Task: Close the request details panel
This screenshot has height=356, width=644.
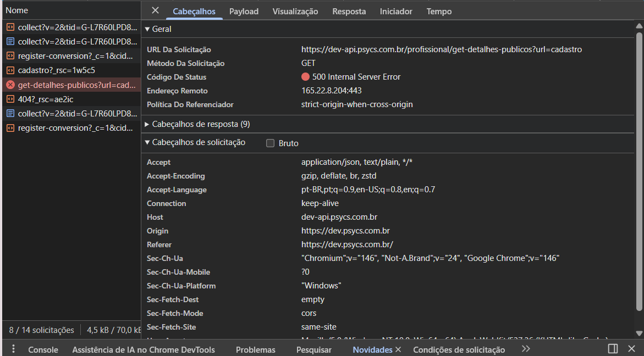Action: point(155,10)
